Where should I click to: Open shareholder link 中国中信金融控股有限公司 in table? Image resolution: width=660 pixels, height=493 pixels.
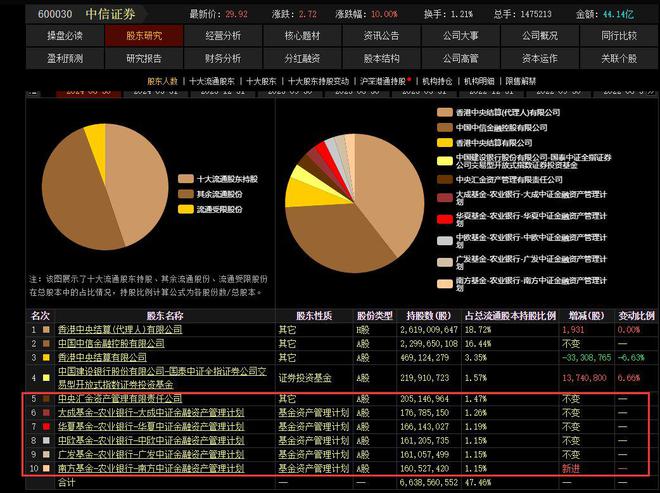click(111, 343)
